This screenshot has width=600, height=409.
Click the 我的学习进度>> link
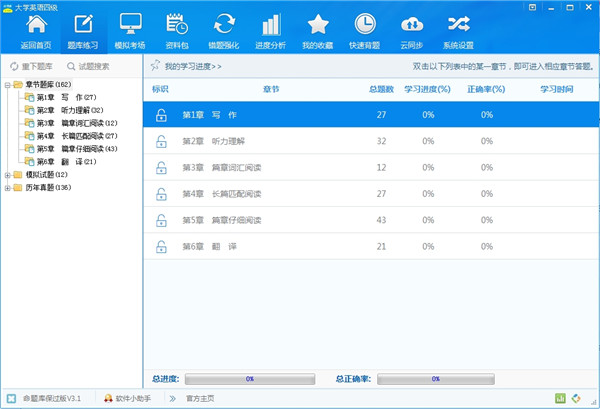(193, 67)
